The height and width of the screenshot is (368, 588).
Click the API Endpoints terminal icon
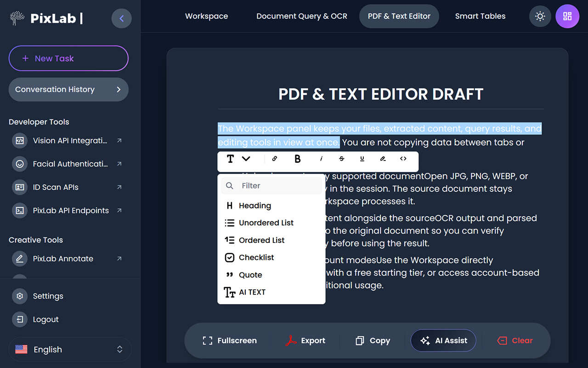pyautogui.click(x=20, y=211)
